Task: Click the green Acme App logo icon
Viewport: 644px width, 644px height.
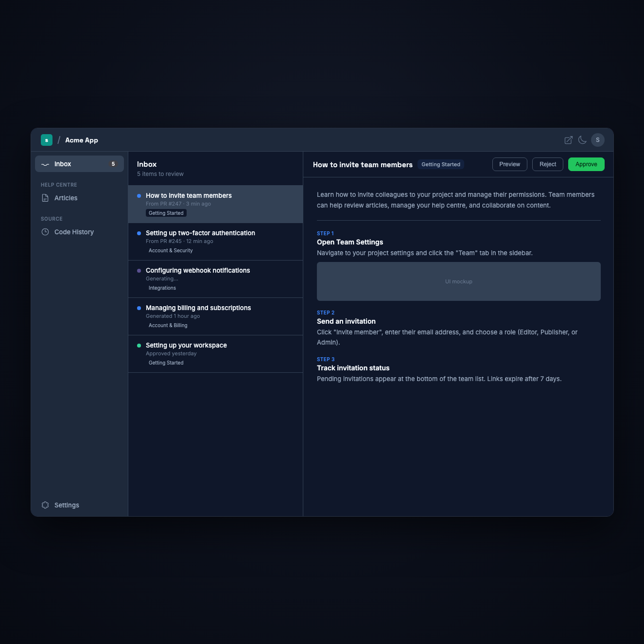Action: pos(47,140)
